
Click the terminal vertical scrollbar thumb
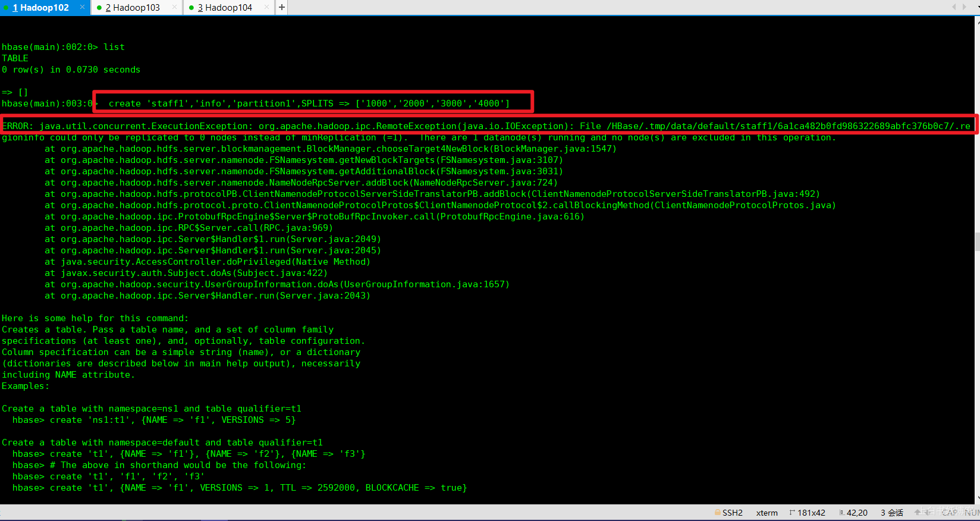[x=978, y=242]
